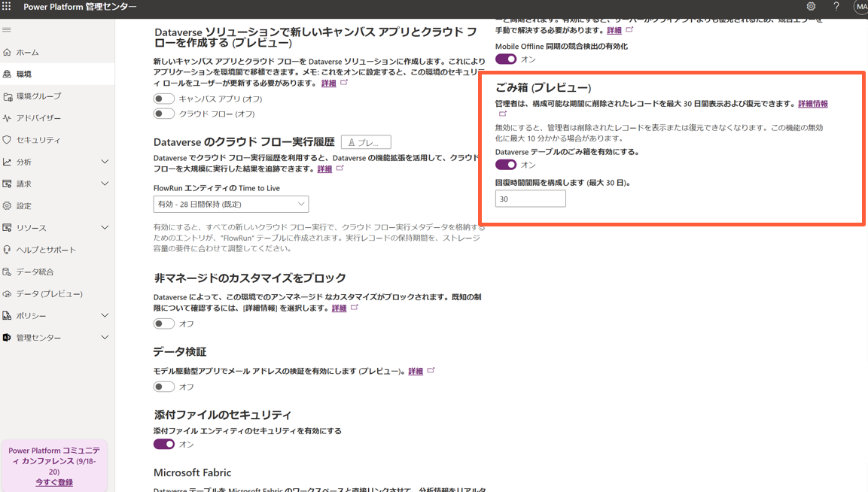Expand the 分析 chevron
The width and height of the screenshot is (868, 492).
(105, 162)
